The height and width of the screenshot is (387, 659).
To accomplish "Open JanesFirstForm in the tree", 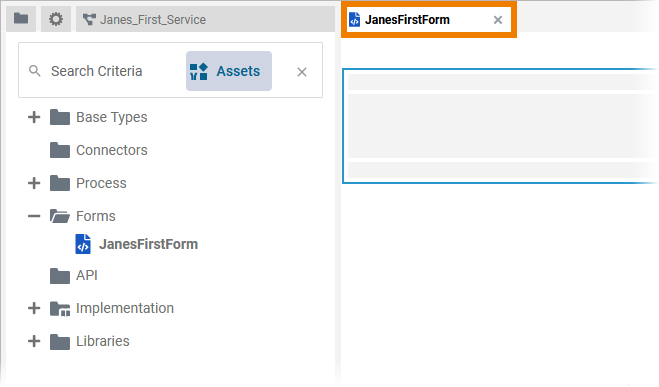I will [148, 244].
